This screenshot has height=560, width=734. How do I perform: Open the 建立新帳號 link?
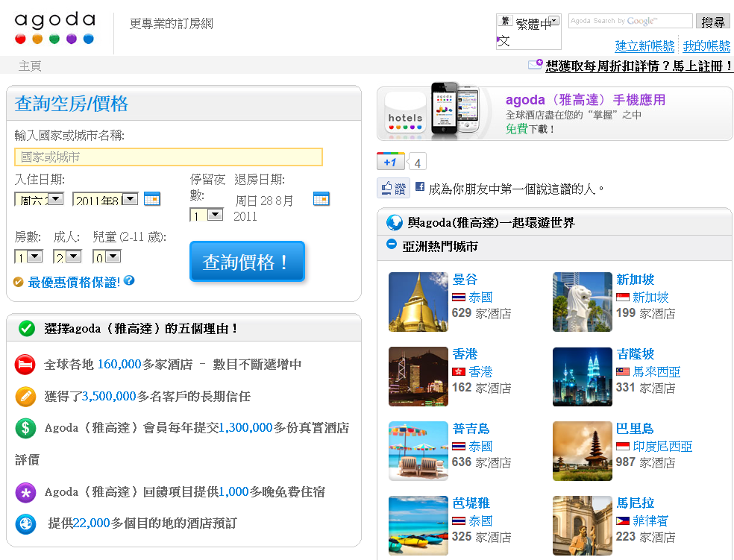pos(644,46)
